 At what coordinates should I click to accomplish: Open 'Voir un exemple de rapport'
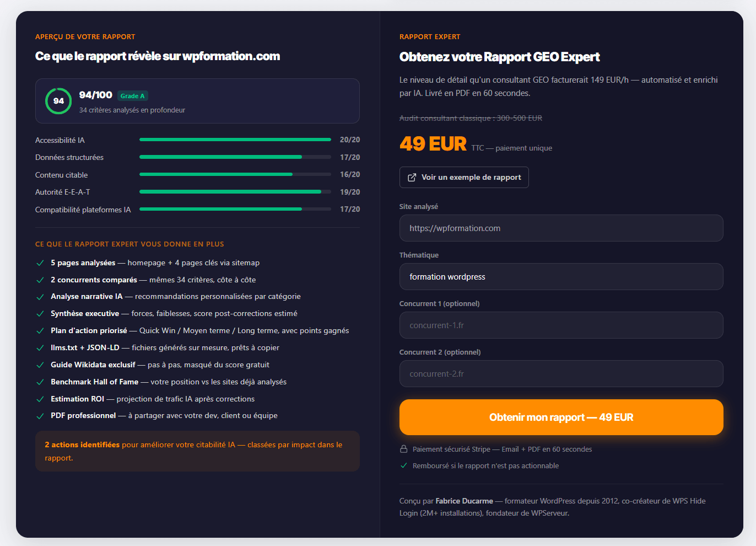click(464, 177)
